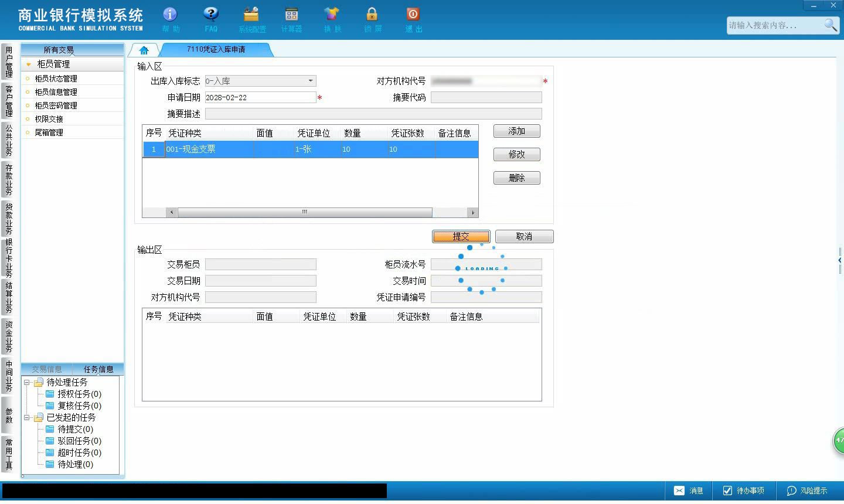
Task: Open 常用工具 side tab
Action: point(9,454)
